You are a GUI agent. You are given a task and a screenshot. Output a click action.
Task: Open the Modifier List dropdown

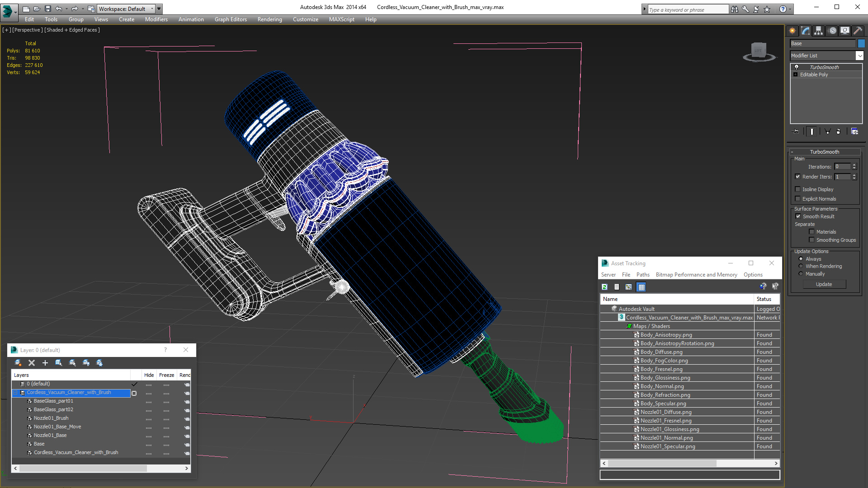[859, 56]
